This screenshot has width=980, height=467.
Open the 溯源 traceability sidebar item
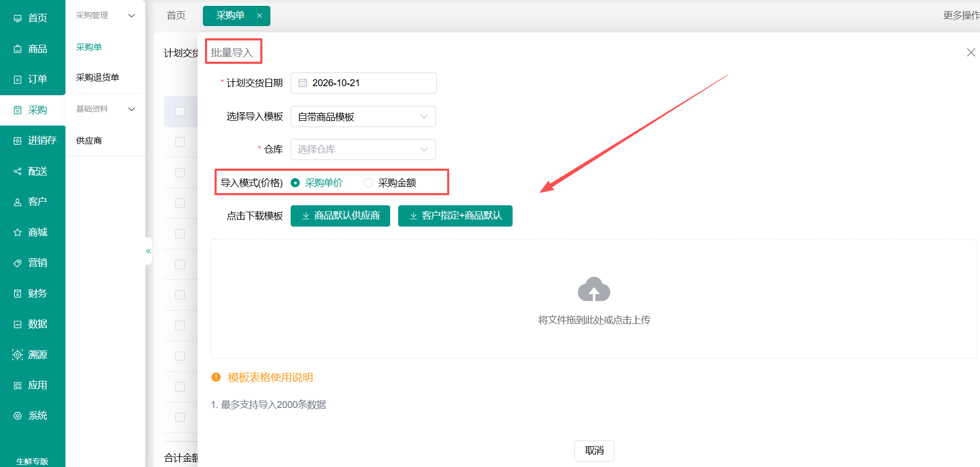pos(32,355)
